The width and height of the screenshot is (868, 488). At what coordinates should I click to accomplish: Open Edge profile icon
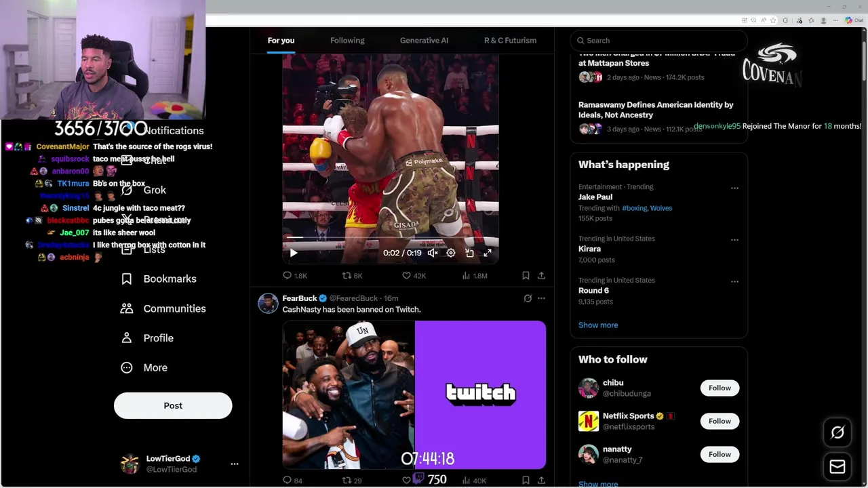tap(824, 20)
